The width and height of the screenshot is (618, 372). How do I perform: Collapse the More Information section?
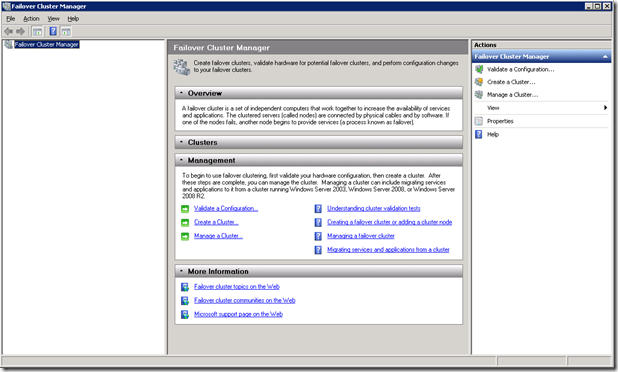click(x=181, y=271)
